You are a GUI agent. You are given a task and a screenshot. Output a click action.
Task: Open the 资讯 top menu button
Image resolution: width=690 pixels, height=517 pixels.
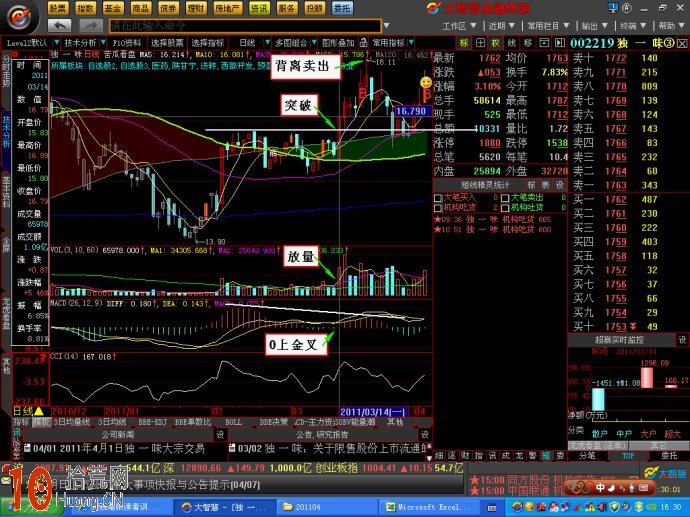pos(259,8)
